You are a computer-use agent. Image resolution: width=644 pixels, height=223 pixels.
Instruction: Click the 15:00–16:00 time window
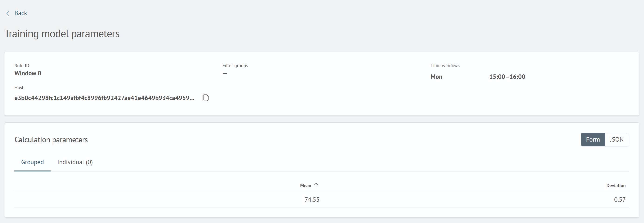507,77
